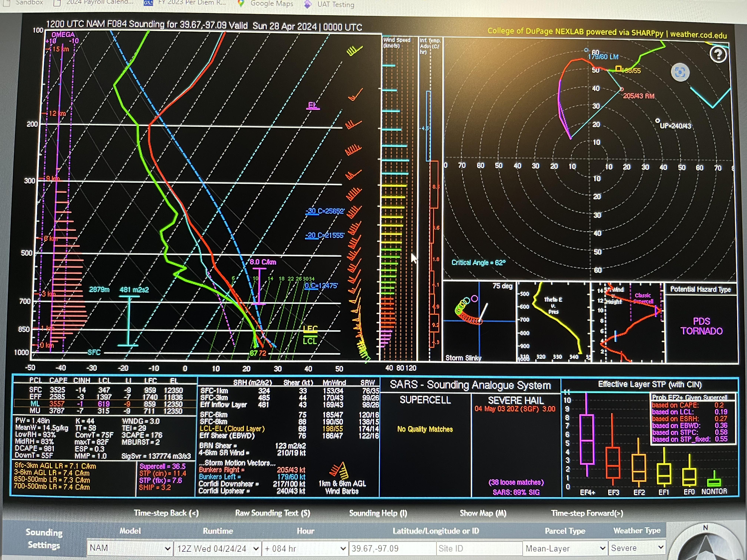The width and height of the screenshot is (747, 560).
Task: Click 'Eff Inflow Layer' row
Action: (x=289, y=404)
